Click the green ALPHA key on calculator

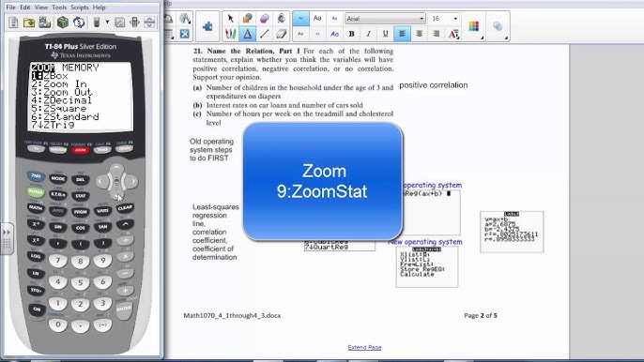tap(36, 191)
